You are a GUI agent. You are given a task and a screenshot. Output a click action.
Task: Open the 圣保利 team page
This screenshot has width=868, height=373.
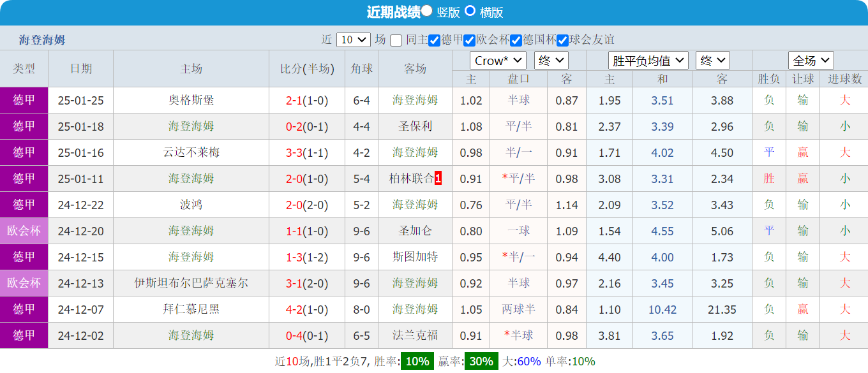pyautogui.click(x=414, y=126)
